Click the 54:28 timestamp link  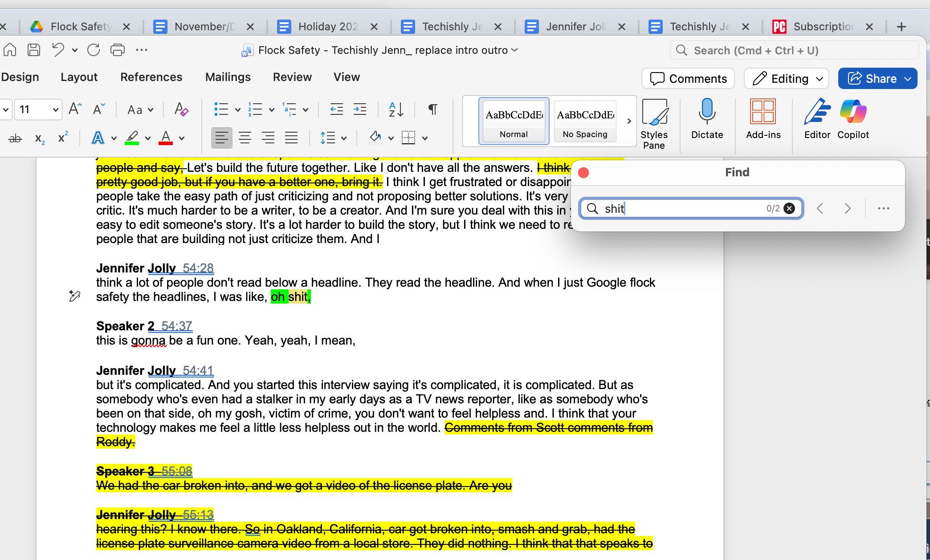(198, 268)
